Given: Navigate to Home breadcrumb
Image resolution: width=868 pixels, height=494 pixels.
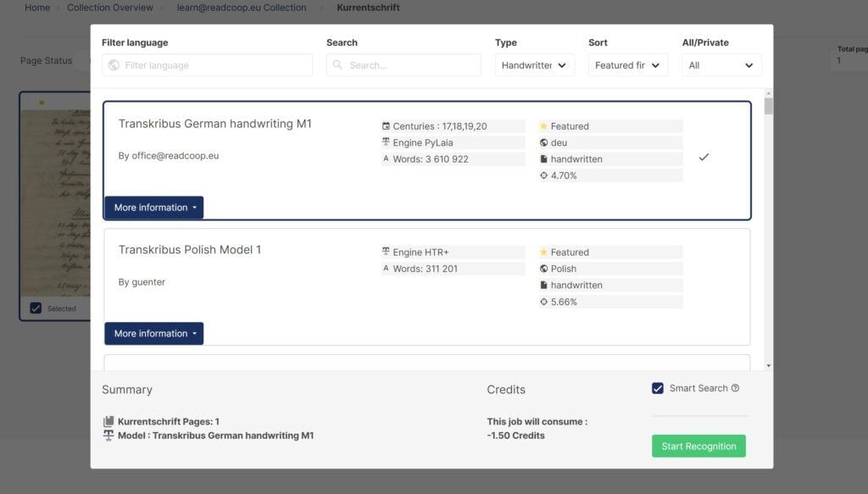Looking at the screenshot, I should tap(37, 8).
